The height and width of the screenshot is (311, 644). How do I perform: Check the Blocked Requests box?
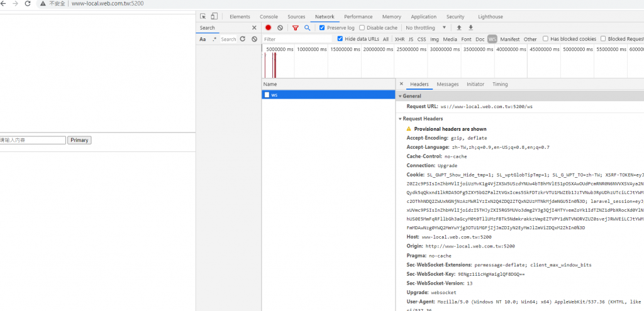pos(603,38)
